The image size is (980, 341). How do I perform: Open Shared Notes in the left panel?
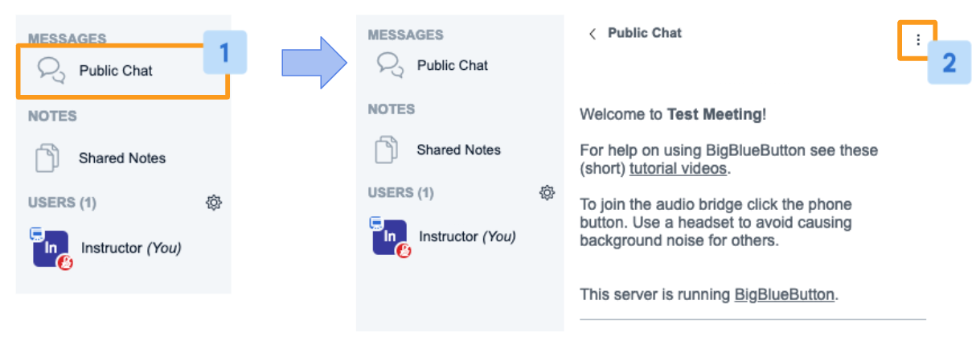click(x=122, y=158)
